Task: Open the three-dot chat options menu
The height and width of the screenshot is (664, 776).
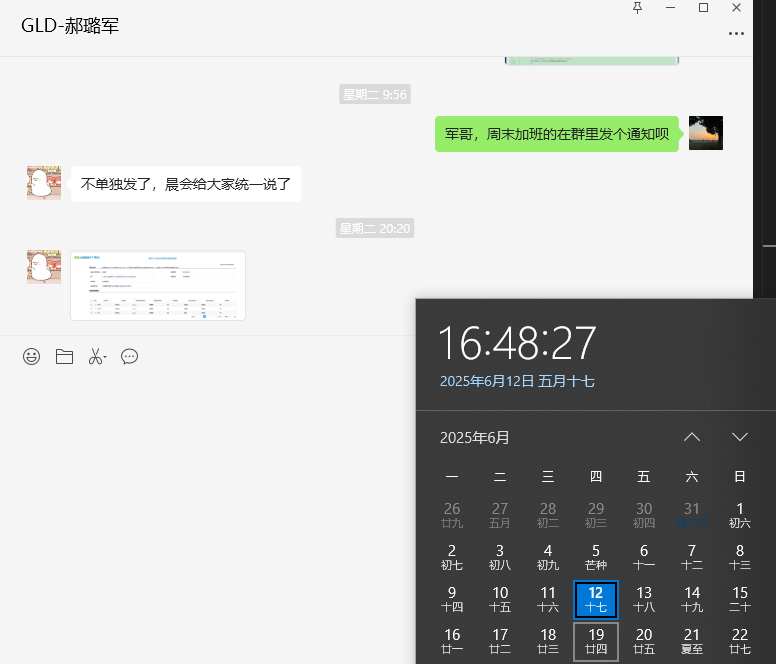Action: 736,34
